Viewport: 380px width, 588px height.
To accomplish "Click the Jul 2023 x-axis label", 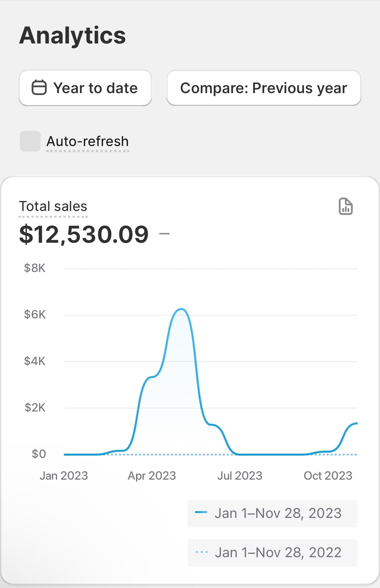I will pos(240,476).
